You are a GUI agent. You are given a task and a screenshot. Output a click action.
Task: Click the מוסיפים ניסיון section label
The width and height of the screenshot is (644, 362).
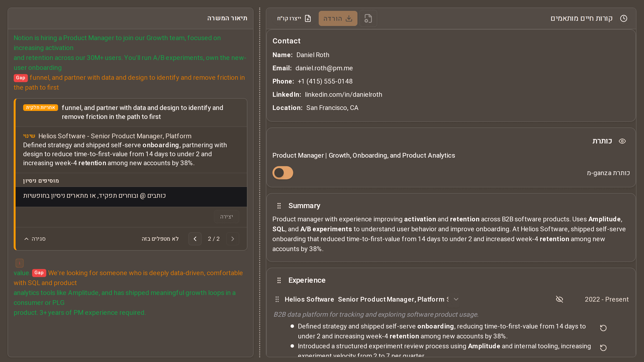tap(41, 181)
